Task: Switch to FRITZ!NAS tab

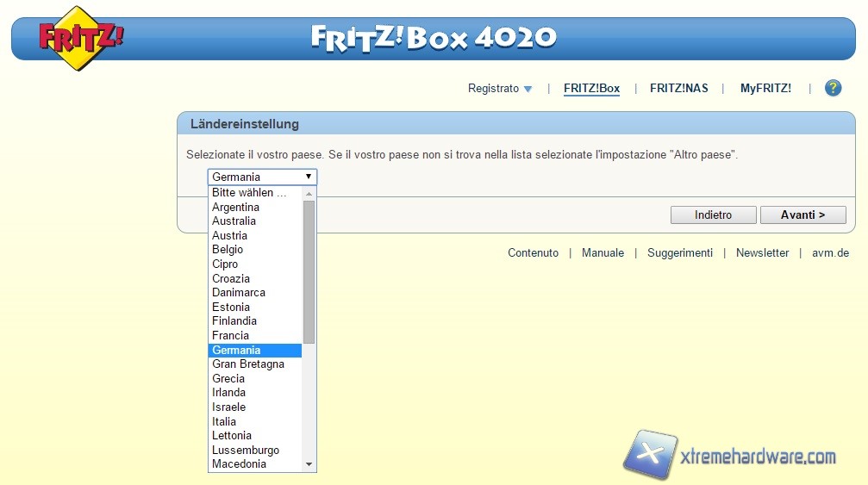Action: (678, 88)
